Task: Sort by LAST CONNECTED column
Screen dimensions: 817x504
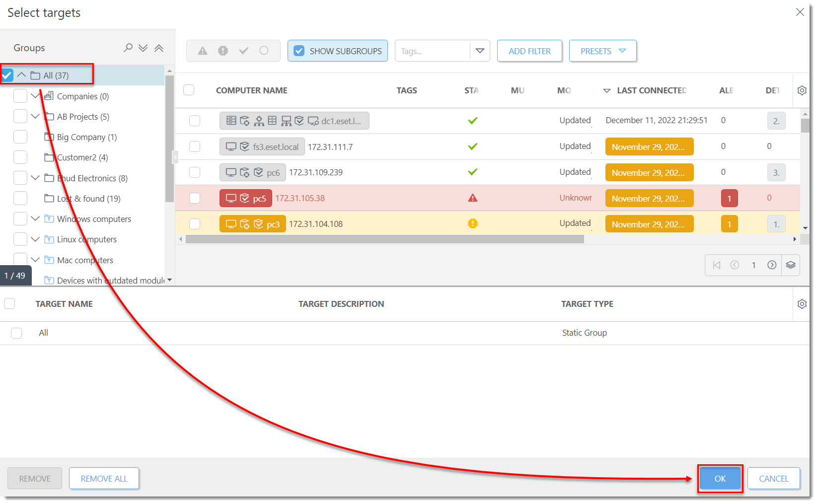Action: [x=652, y=90]
